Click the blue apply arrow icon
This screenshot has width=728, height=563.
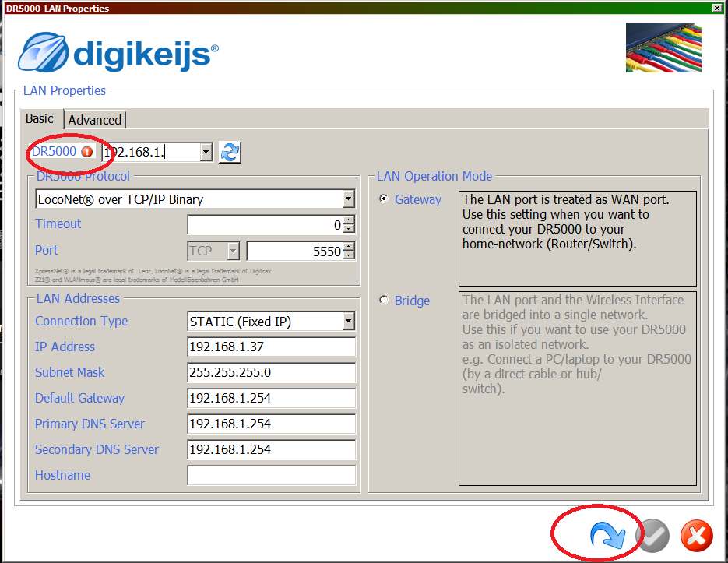pyautogui.click(x=608, y=535)
